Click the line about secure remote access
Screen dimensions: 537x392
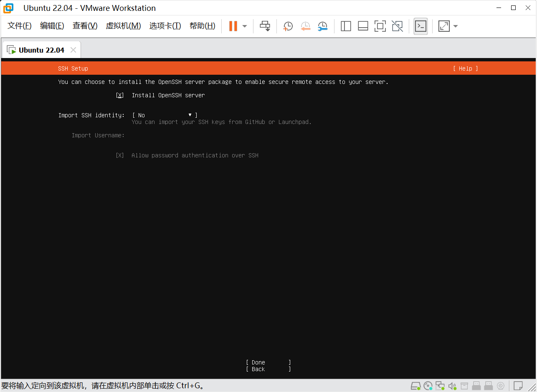tap(223, 82)
